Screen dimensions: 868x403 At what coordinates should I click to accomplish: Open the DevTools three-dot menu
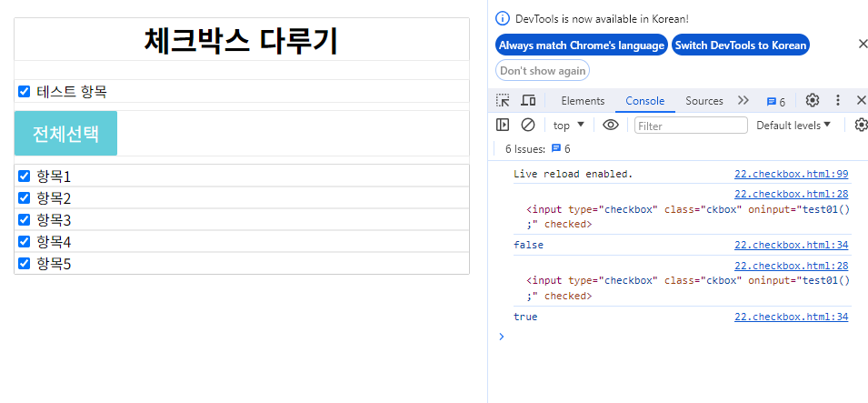point(838,100)
